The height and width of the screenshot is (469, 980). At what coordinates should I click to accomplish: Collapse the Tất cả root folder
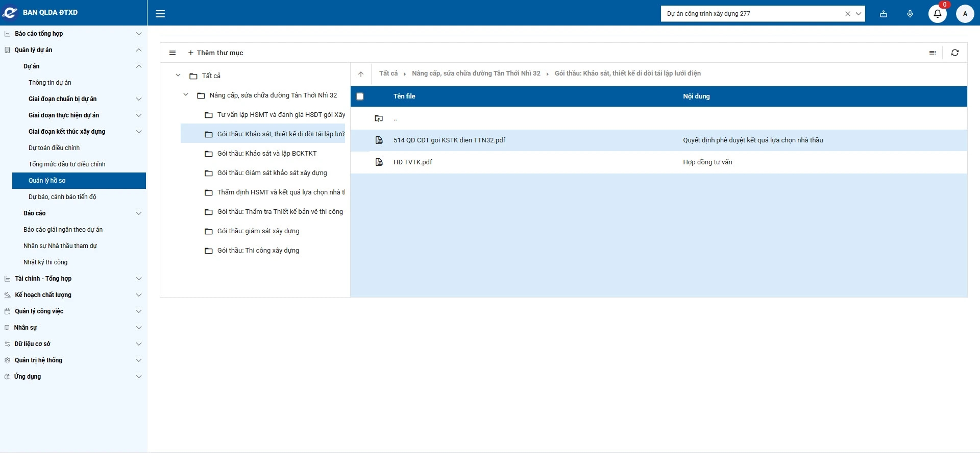[x=178, y=76]
